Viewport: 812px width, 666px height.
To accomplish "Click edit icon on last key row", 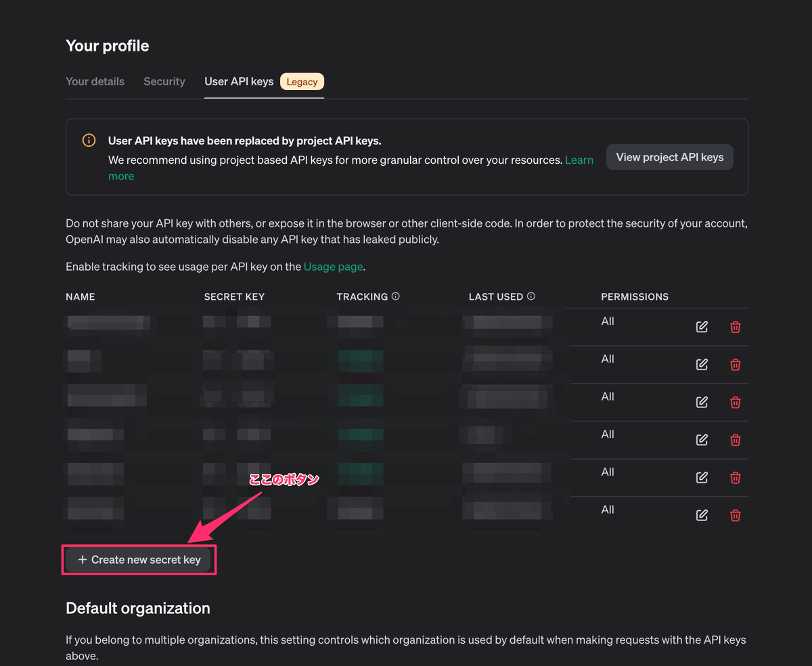I will pos(702,515).
